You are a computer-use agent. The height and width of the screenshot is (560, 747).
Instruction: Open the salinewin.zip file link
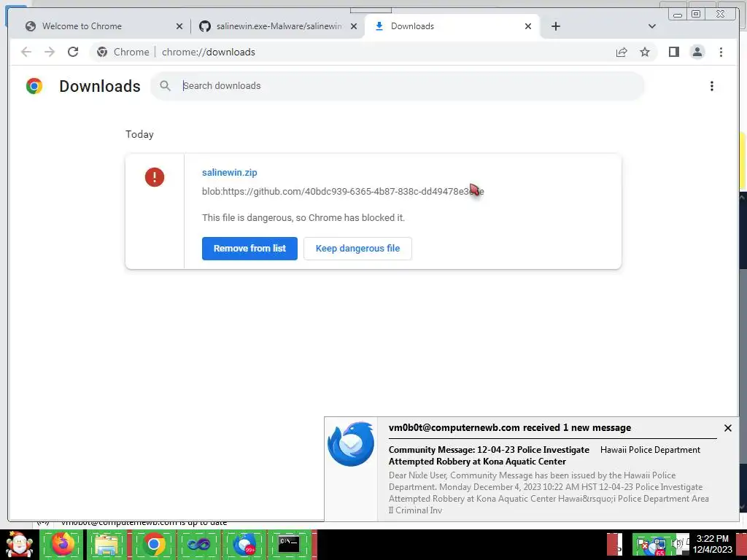(x=230, y=172)
